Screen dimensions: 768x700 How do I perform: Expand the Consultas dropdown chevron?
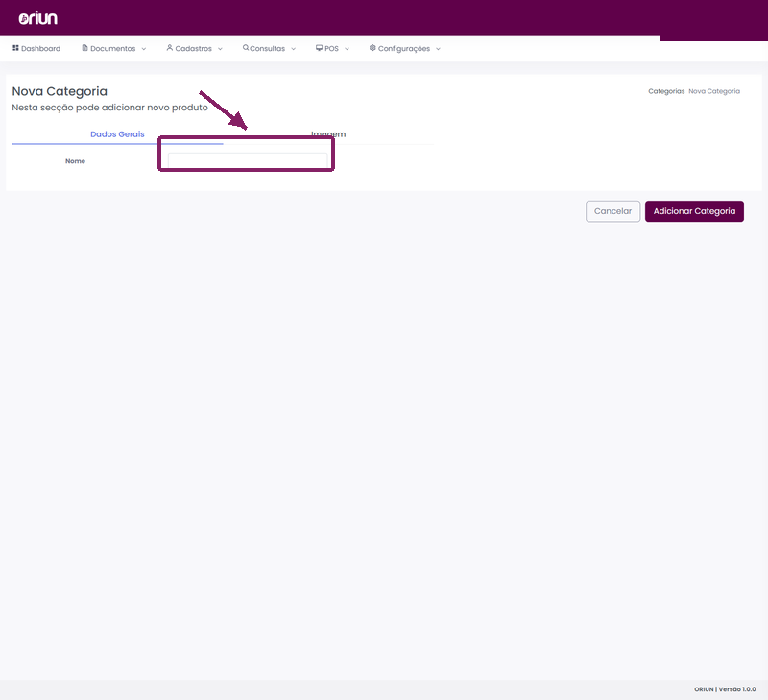tap(294, 49)
